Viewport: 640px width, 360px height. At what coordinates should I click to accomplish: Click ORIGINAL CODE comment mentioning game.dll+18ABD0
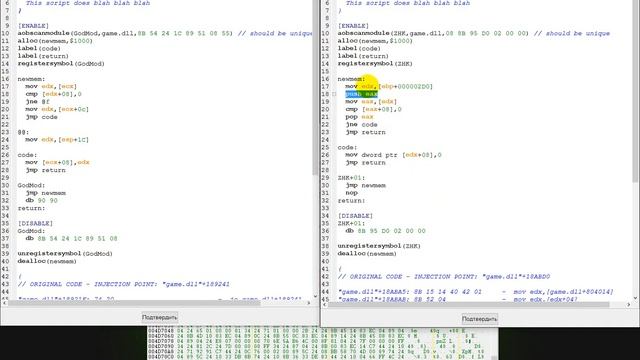(x=444, y=276)
